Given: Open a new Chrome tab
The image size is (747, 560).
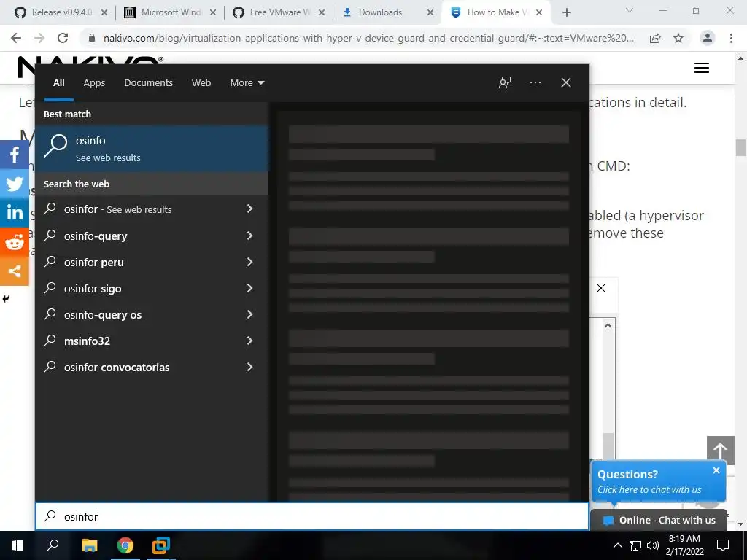Looking at the screenshot, I should coord(566,12).
